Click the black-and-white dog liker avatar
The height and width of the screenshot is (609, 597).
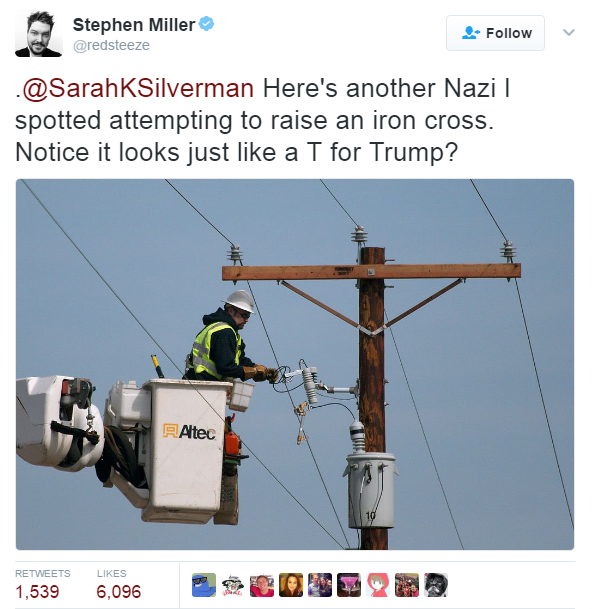(436, 585)
